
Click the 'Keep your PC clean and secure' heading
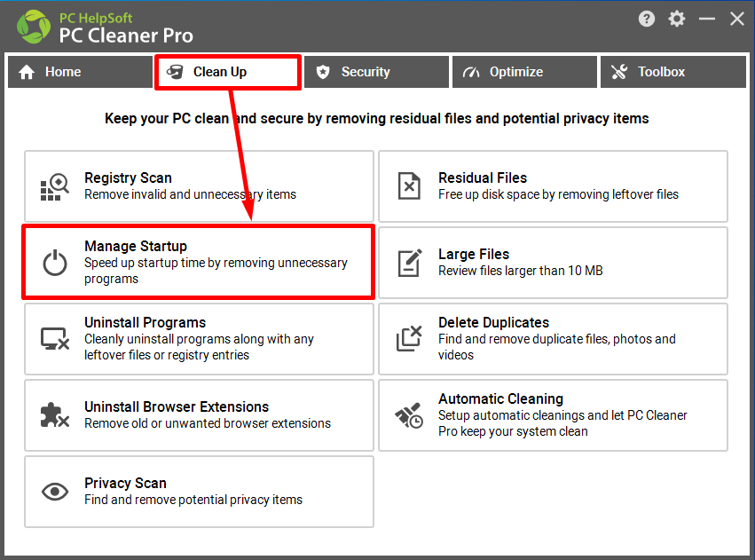click(x=377, y=118)
